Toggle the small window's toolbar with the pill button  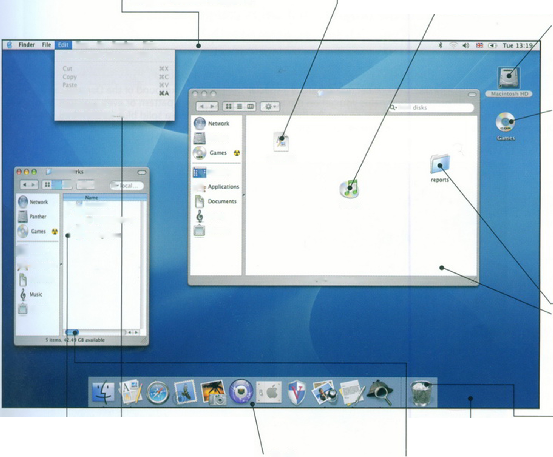pyautogui.click(x=142, y=172)
